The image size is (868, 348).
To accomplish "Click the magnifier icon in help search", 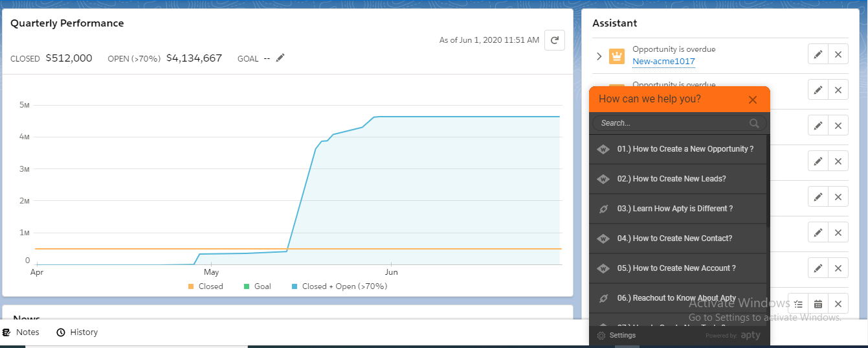I will coord(754,123).
